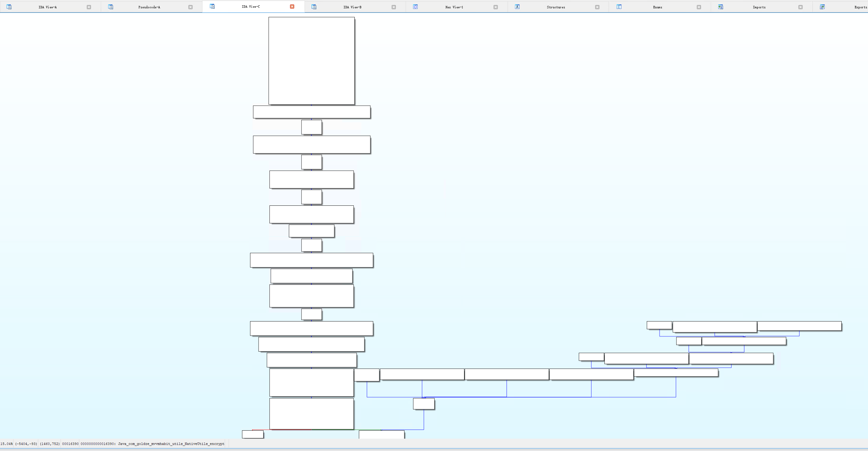Click the Exports tab icon
Viewport: 868px width, 451px height.
click(x=822, y=7)
